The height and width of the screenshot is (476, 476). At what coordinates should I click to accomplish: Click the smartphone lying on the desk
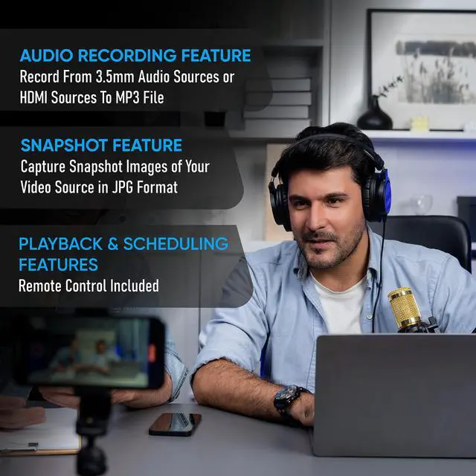click(x=175, y=422)
